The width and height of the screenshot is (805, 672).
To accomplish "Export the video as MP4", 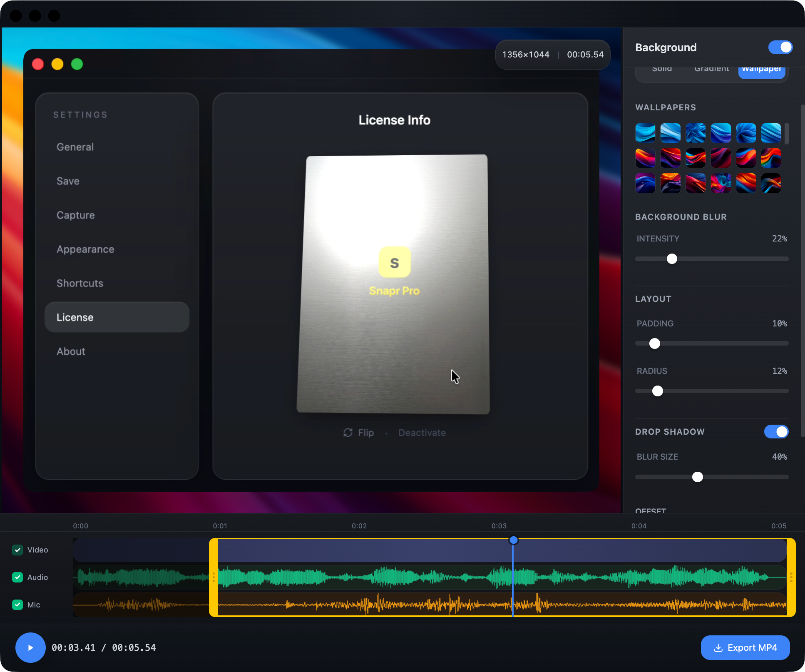I will (x=745, y=647).
